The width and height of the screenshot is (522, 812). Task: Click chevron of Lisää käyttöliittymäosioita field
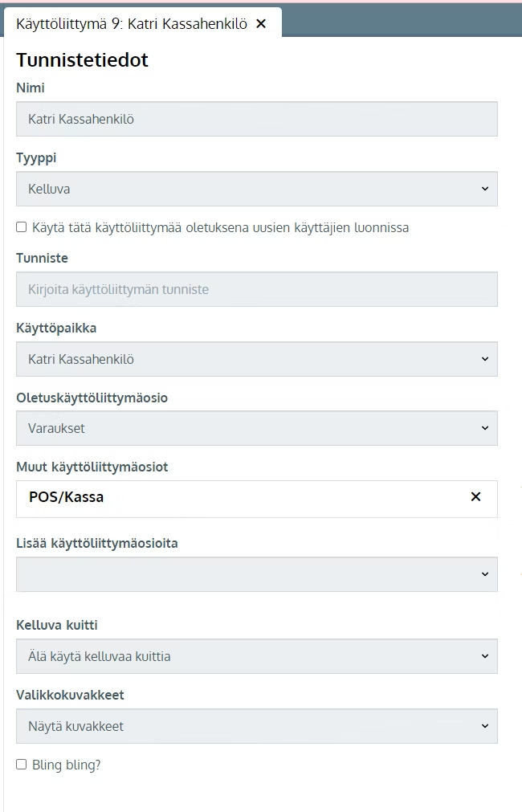tap(485, 574)
